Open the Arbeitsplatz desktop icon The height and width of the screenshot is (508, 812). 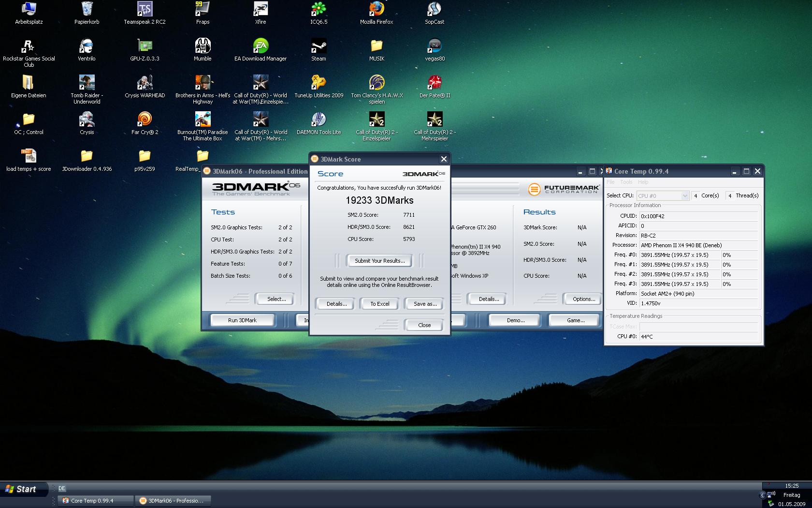tap(29, 13)
